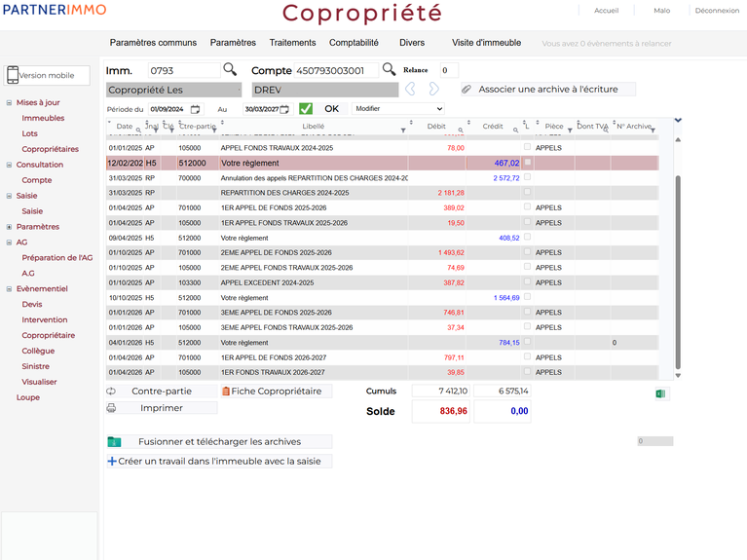Tick the L checkbox on the REPARTITION DES CHARGES 2024-2025 row

pos(528,193)
